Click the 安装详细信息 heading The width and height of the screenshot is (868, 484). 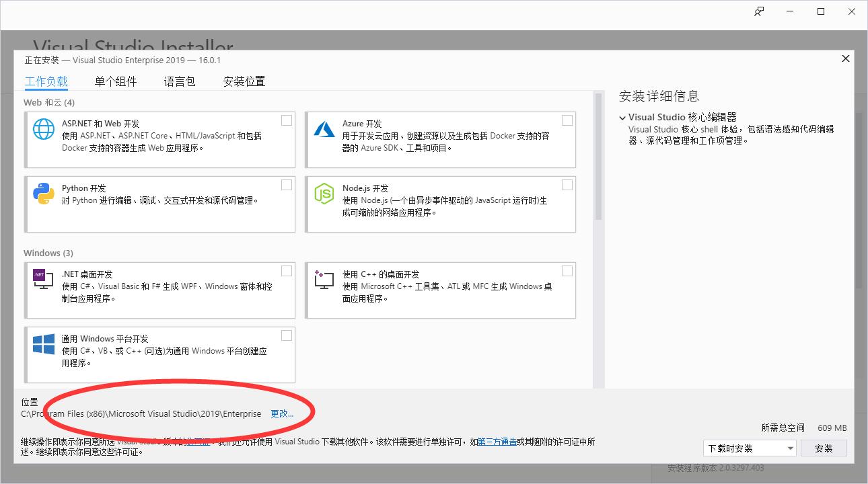659,96
